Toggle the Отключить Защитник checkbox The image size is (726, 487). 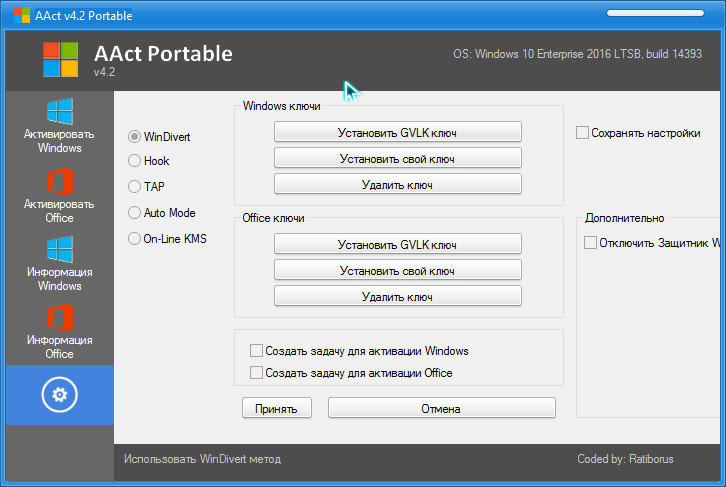pos(590,242)
